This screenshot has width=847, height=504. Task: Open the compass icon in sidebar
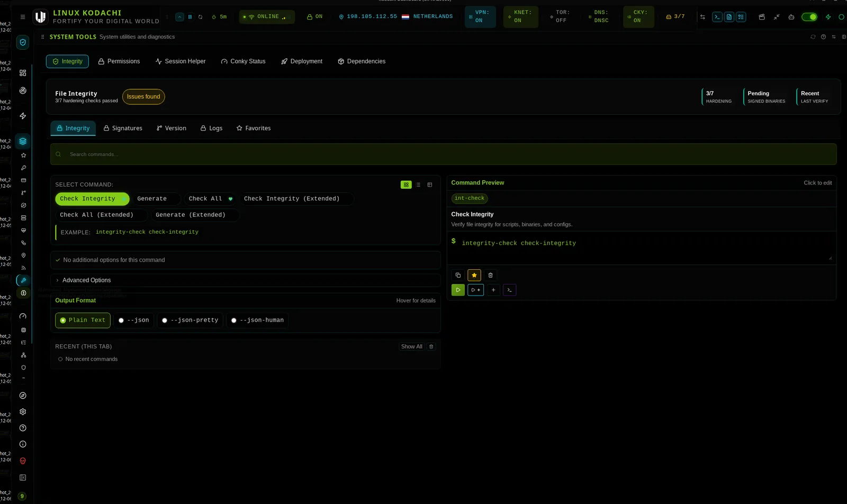[23, 396]
